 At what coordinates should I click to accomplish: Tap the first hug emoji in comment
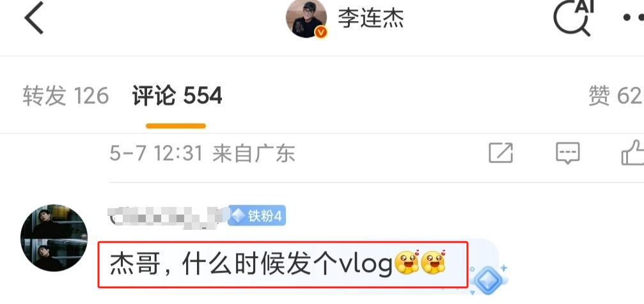click(407, 262)
